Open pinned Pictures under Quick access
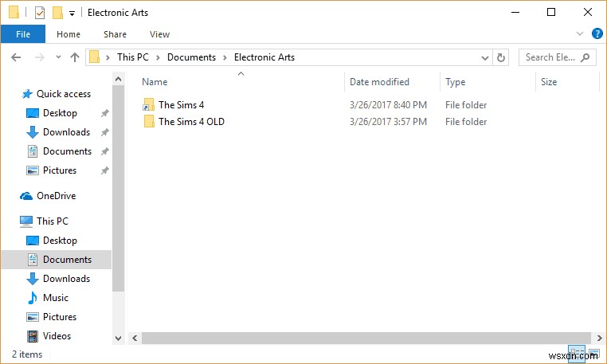The image size is (607, 364). [x=60, y=170]
